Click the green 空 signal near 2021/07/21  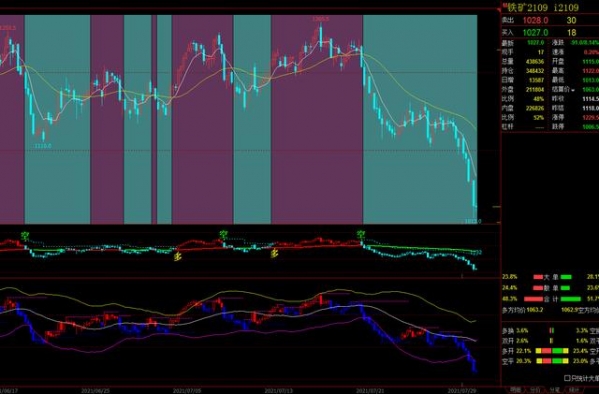361,234
